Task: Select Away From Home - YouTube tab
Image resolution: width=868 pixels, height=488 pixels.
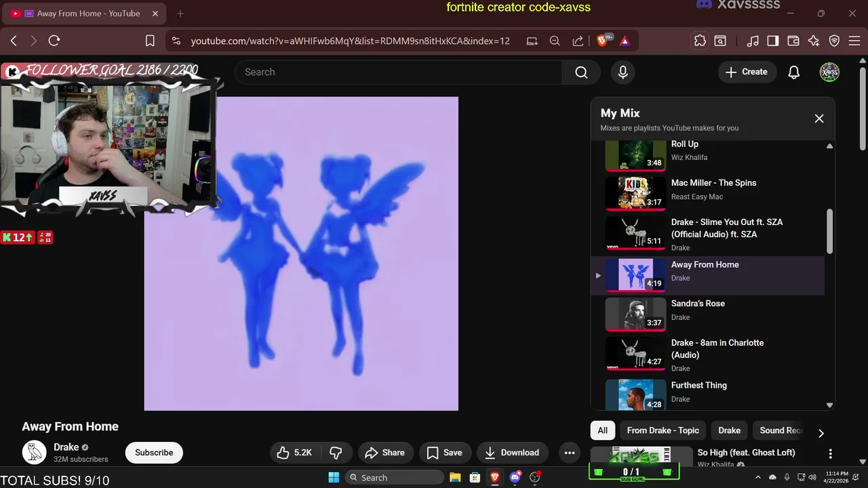Action: [x=85, y=14]
